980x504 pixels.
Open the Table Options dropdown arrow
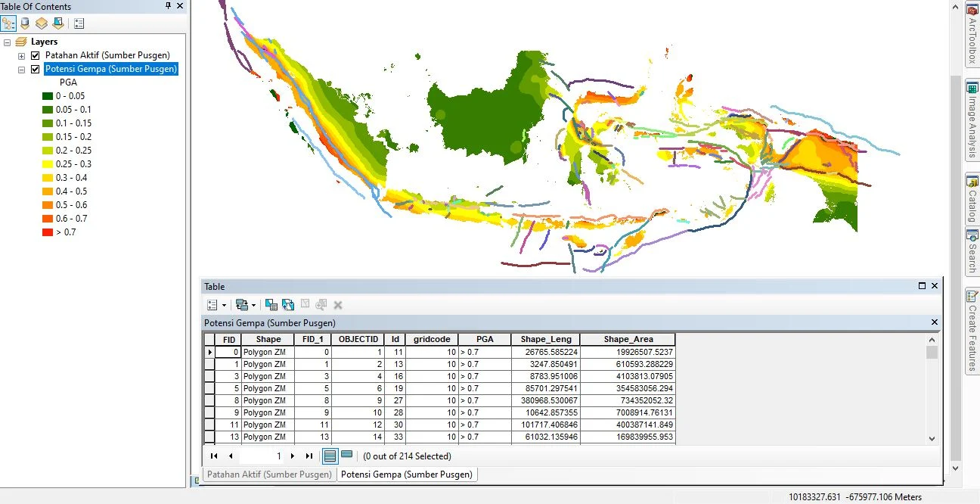224,304
